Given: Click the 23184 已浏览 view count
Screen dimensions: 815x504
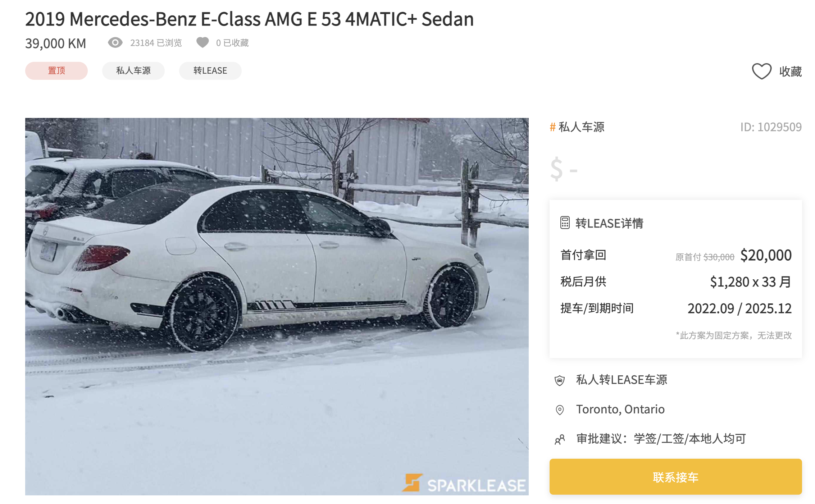Looking at the screenshot, I should 156,43.
